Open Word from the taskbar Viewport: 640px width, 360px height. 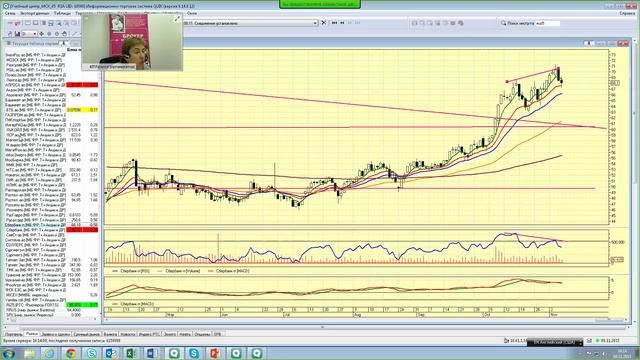tap(151, 353)
